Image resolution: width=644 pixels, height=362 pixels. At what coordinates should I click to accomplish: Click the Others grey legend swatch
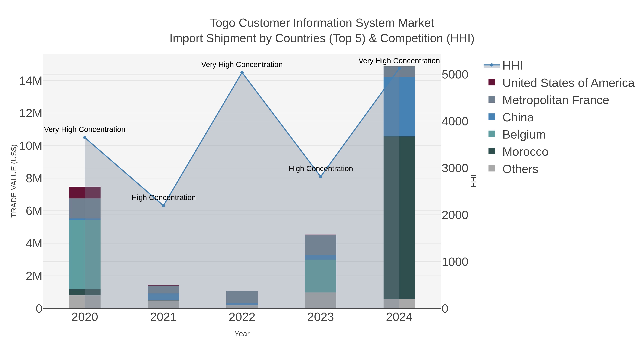tap(492, 168)
